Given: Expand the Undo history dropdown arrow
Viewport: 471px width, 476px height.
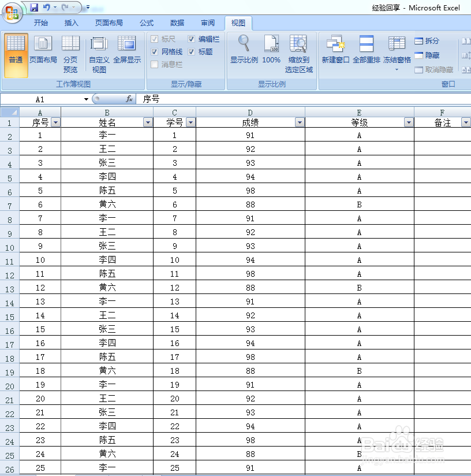Looking at the screenshot, I should coord(55,7).
